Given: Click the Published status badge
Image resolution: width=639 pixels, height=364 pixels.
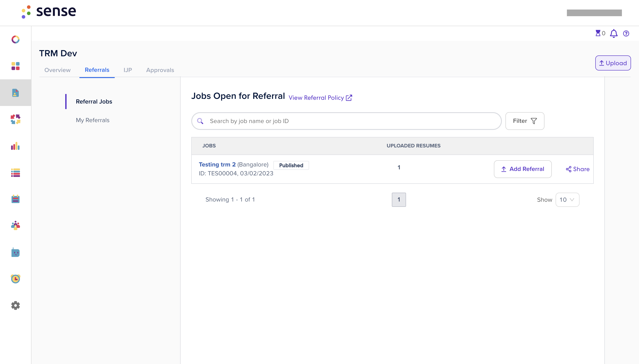Looking at the screenshot, I should [291, 166].
